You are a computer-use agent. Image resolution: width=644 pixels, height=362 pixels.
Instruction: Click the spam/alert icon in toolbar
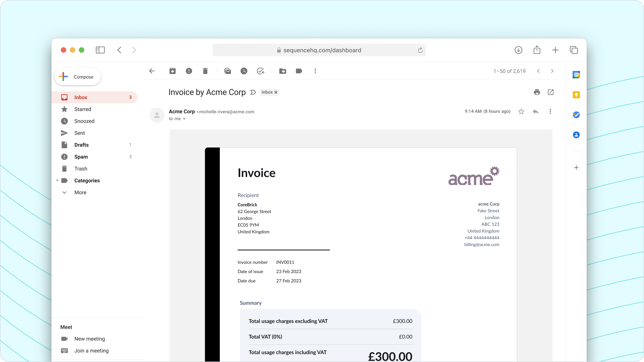click(189, 71)
